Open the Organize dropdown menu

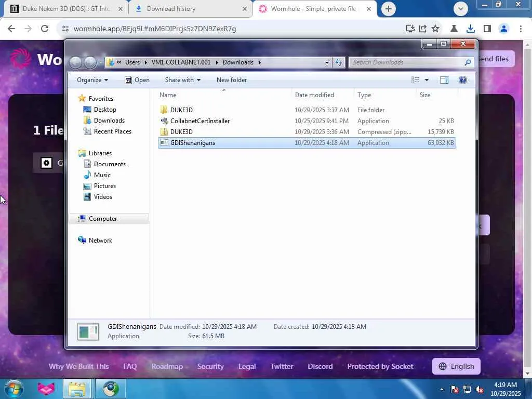coord(92,80)
